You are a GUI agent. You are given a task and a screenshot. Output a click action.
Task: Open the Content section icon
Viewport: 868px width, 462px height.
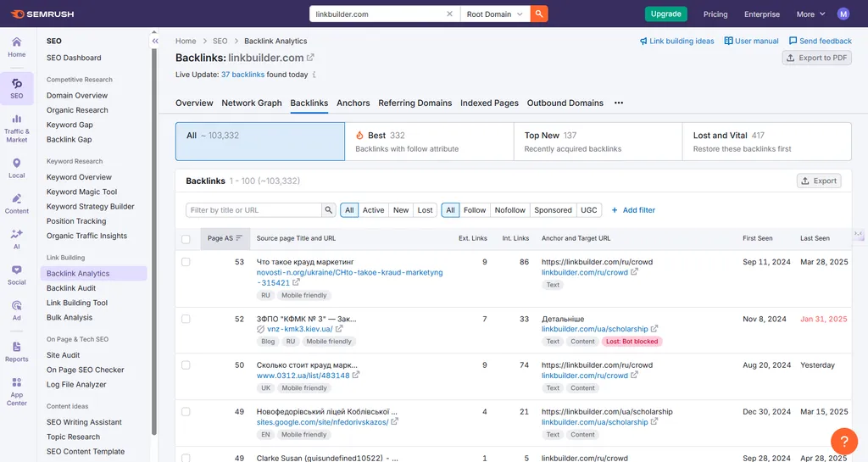point(17,203)
